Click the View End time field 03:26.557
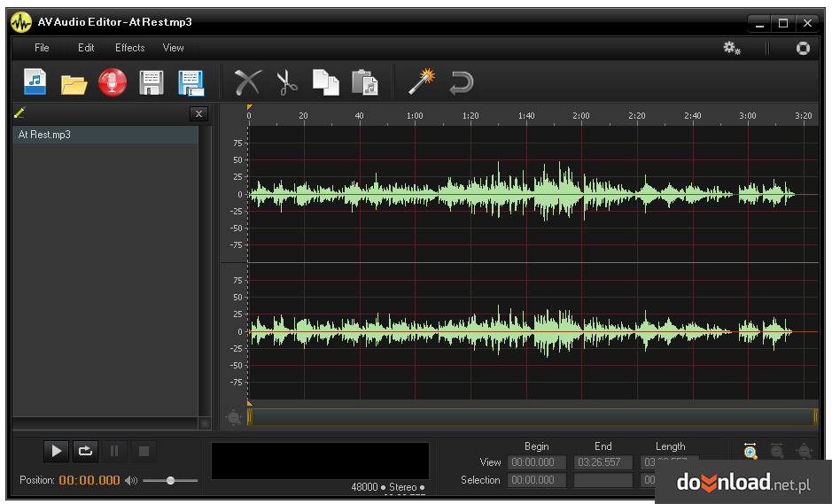Image resolution: width=832 pixels, height=504 pixels. [x=603, y=462]
